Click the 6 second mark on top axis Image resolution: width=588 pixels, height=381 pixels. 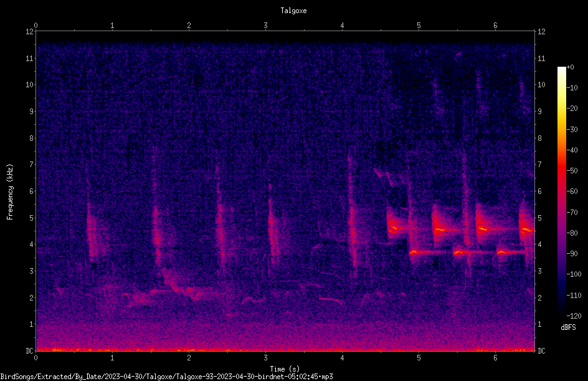(x=495, y=26)
